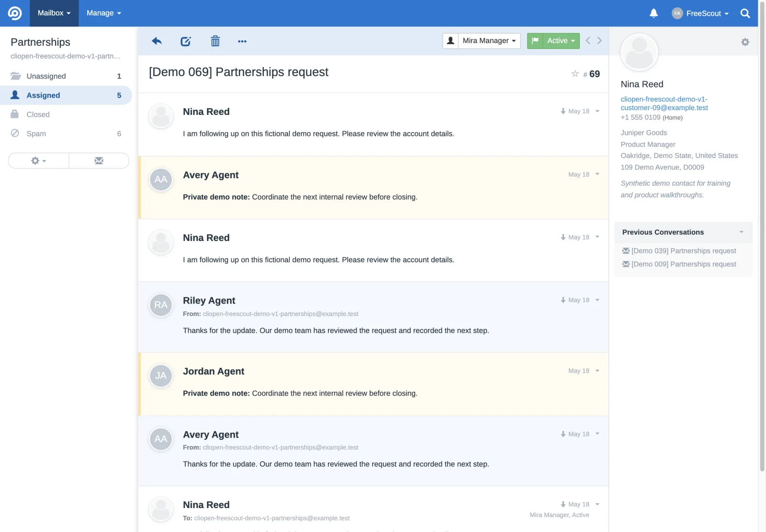Collapse the Previous Conversations panel
Screen dimensions: 766x532
[x=741, y=232]
